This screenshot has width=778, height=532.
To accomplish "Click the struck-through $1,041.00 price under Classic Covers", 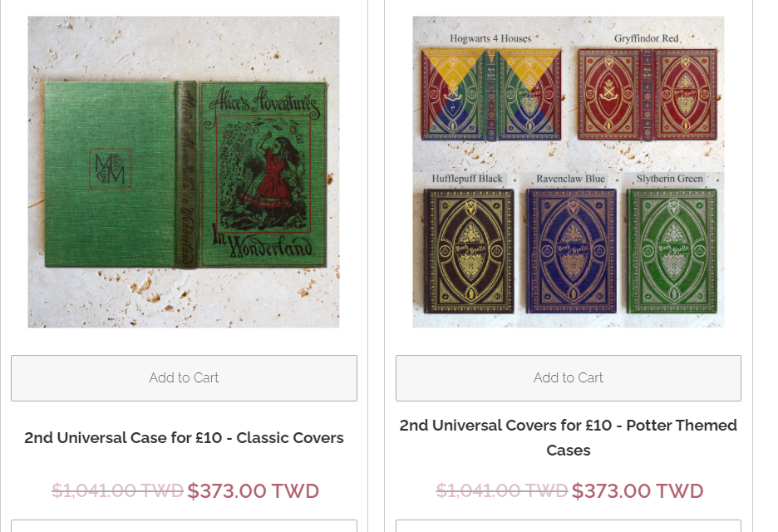I will point(117,490).
